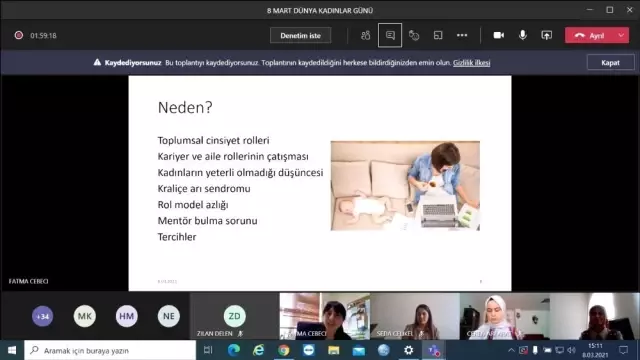This screenshot has height=360, width=640.
Task: Click the recording warning triangle icon
Action: pyautogui.click(x=97, y=62)
